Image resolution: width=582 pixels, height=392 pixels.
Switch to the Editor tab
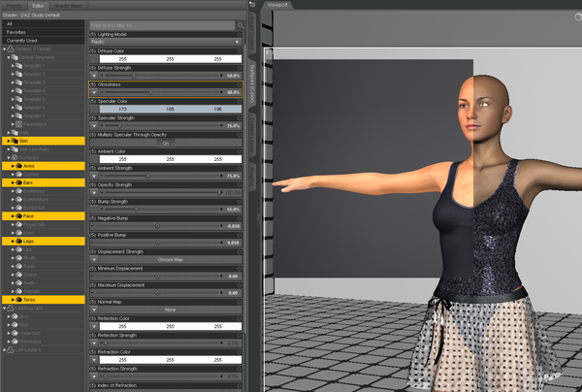(x=38, y=6)
